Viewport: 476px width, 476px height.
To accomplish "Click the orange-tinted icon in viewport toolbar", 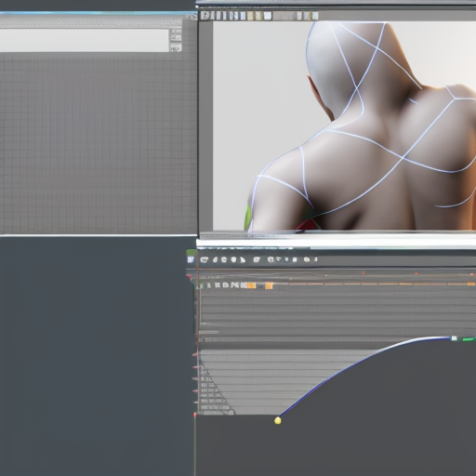I will pos(250,16).
